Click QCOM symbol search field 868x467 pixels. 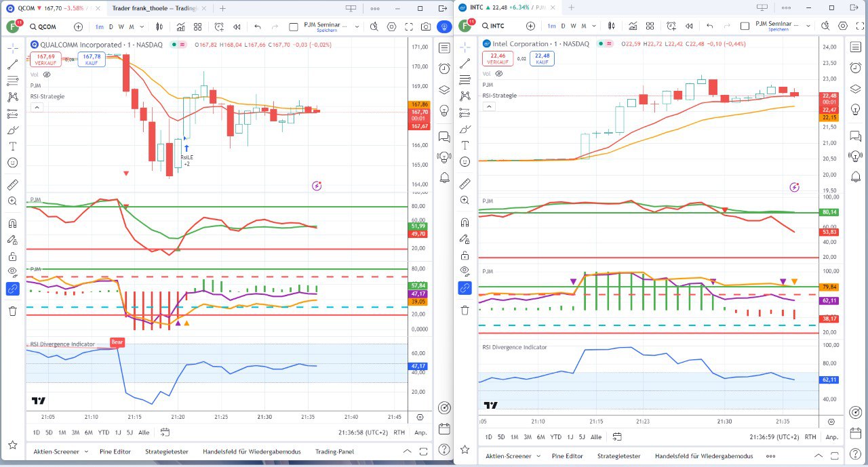(47, 27)
